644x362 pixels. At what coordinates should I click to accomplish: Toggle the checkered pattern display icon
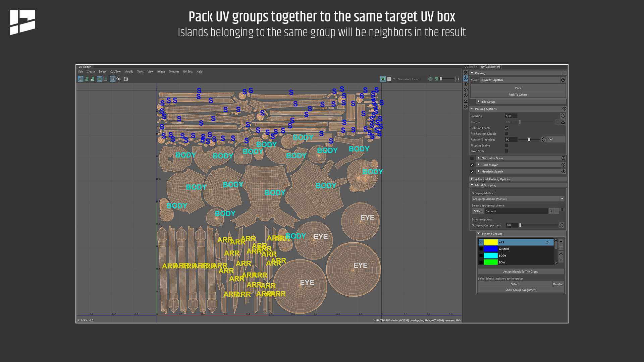(389, 79)
